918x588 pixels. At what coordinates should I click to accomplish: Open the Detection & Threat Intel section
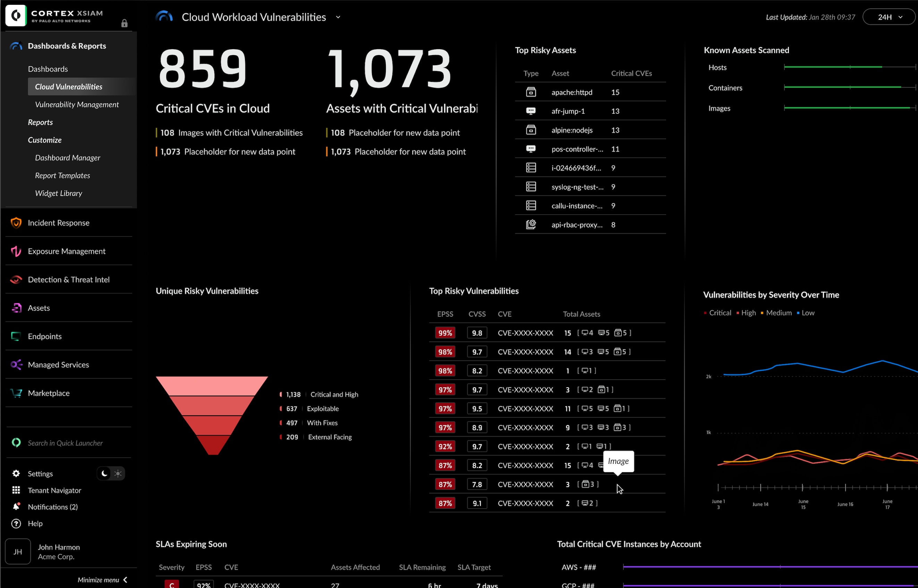68,279
